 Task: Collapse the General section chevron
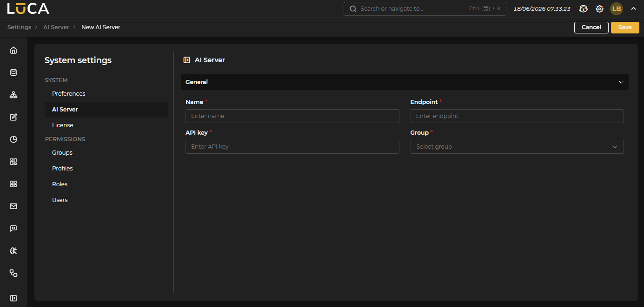(621, 82)
